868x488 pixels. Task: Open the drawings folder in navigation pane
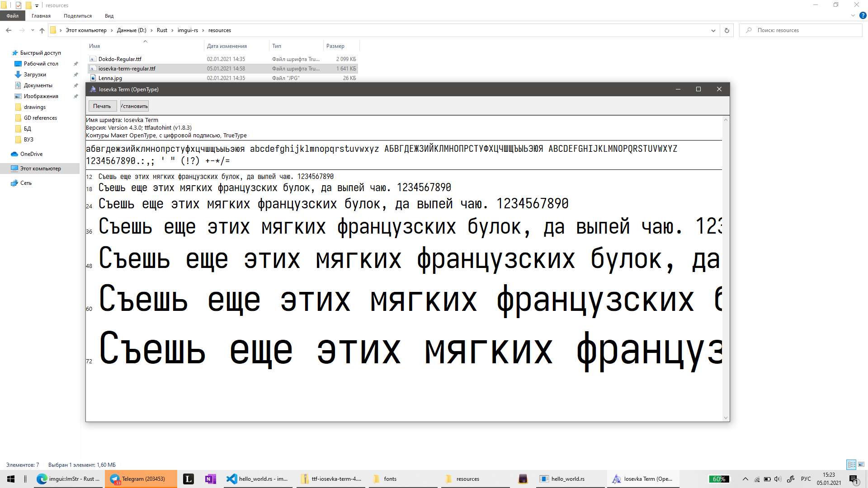(x=35, y=107)
